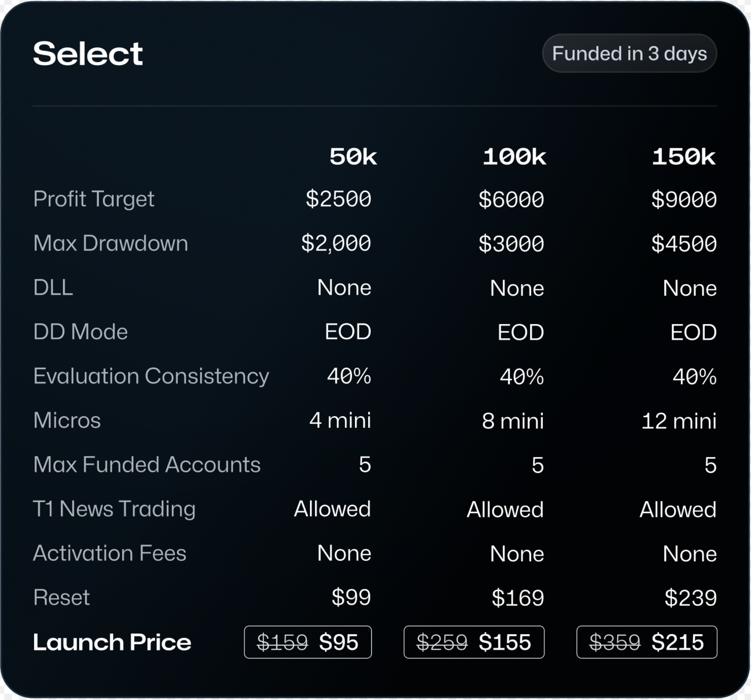Click the Evaluation Consistency label

pyautogui.click(x=151, y=376)
